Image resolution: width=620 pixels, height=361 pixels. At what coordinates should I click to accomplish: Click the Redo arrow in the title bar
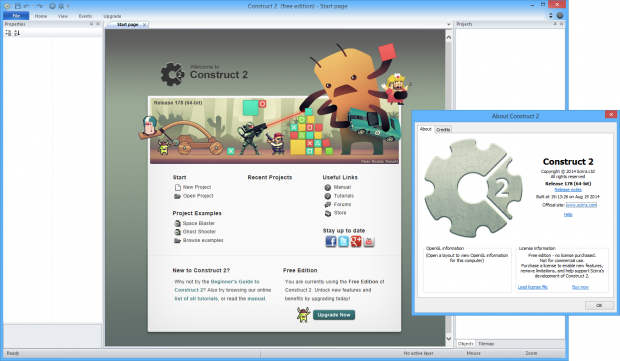[x=40, y=6]
